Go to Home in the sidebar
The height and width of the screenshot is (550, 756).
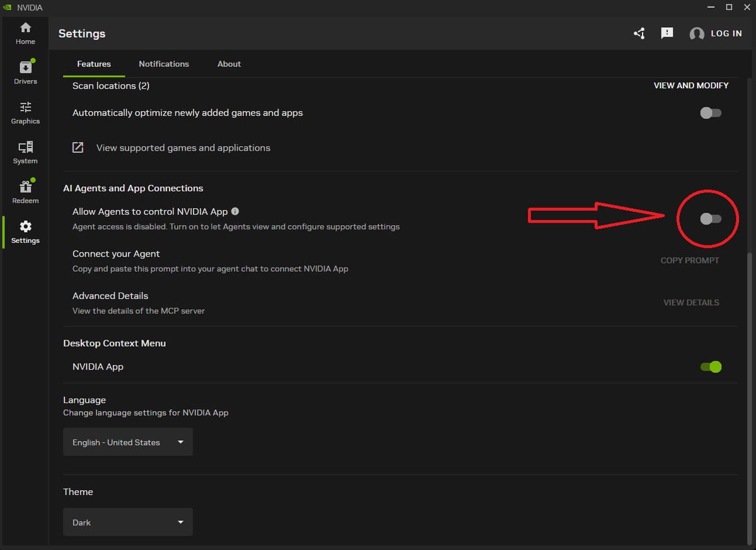pos(25,34)
